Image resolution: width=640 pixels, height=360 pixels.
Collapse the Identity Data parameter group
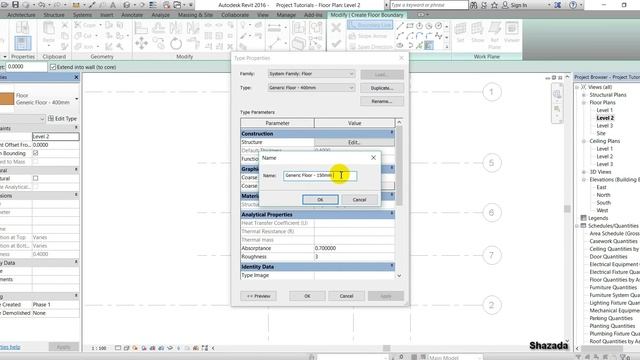click(391, 266)
